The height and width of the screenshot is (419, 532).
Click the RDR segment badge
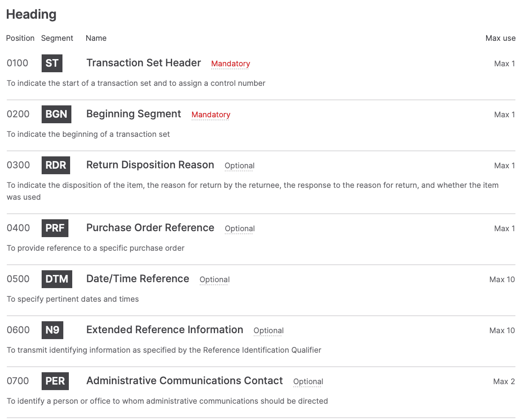(x=56, y=165)
